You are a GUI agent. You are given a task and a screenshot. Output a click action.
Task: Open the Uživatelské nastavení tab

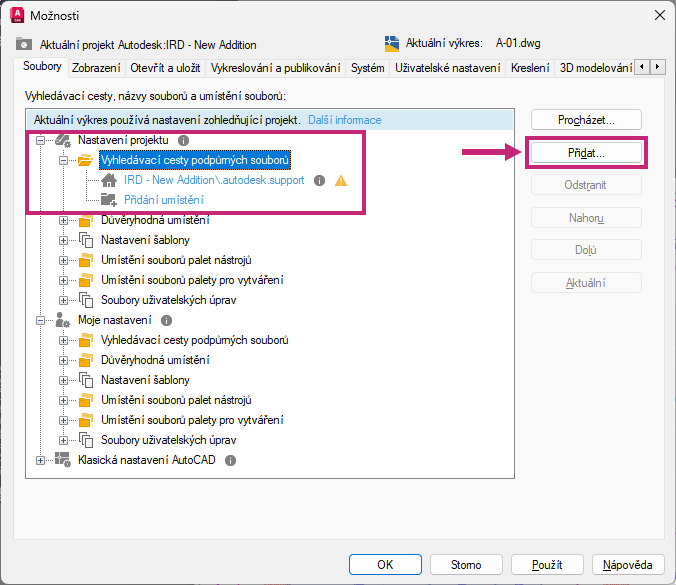click(x=448, y=68)
